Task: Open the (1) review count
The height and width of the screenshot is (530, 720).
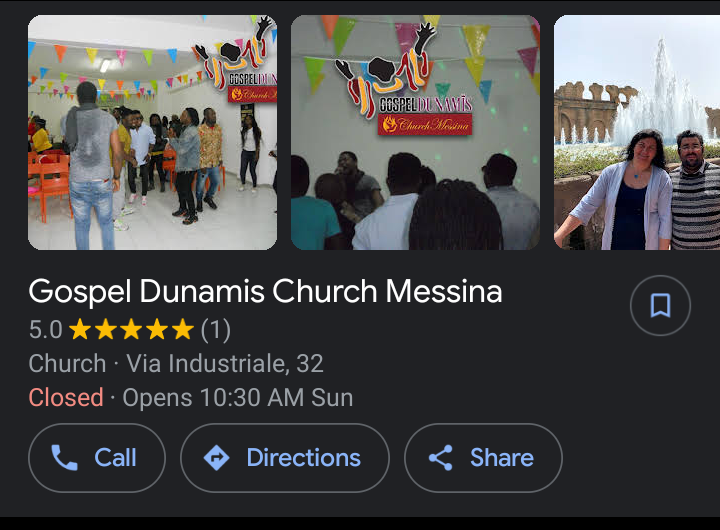Action: click(215, 330)
